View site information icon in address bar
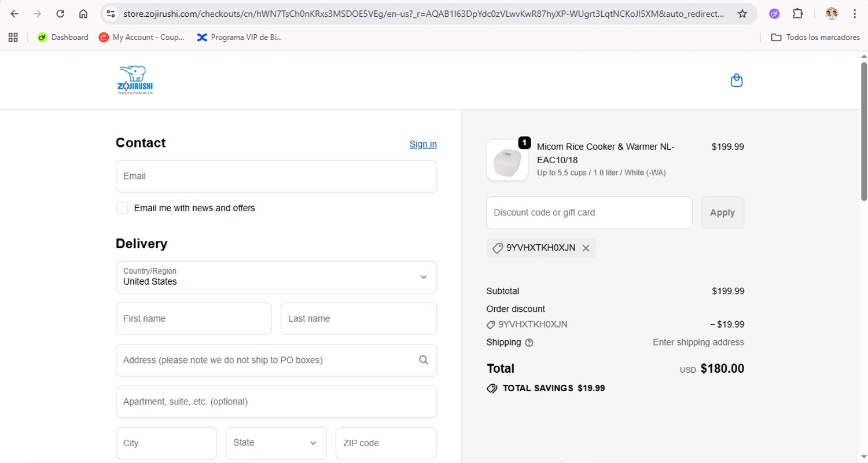 tap(111, 14)
